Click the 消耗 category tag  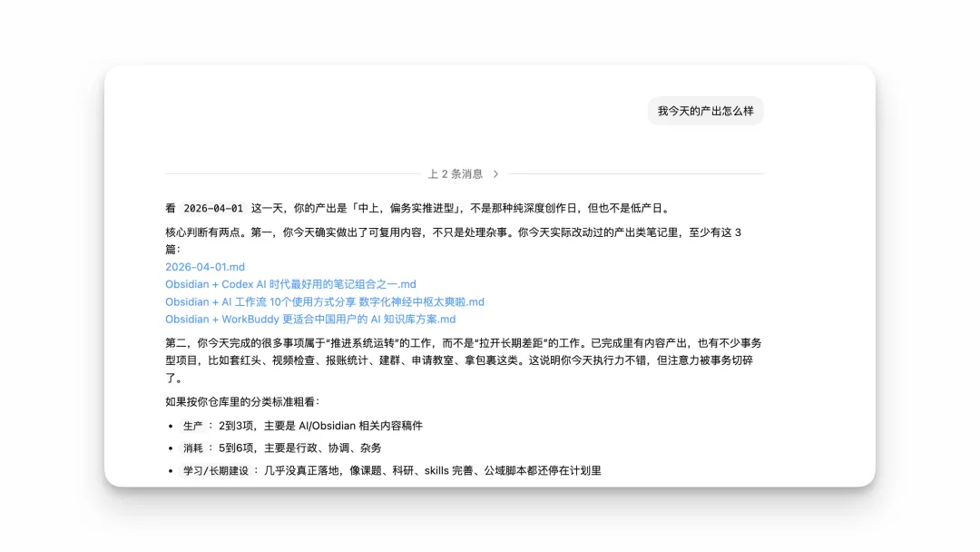click(192, 448)
